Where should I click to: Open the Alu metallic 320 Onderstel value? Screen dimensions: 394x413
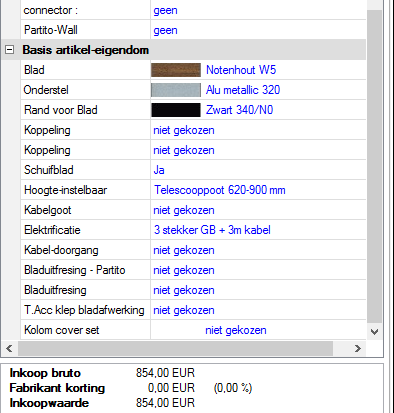pyautogui.click(x=243, y=90)
